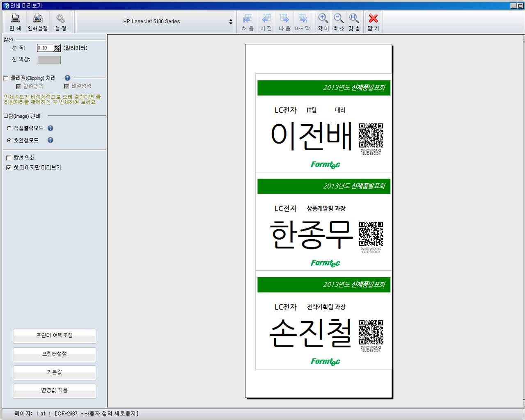Enable 칼선 인쇄 checkbox
Viewport: 525px width, 420px height.
pos(9,158)
